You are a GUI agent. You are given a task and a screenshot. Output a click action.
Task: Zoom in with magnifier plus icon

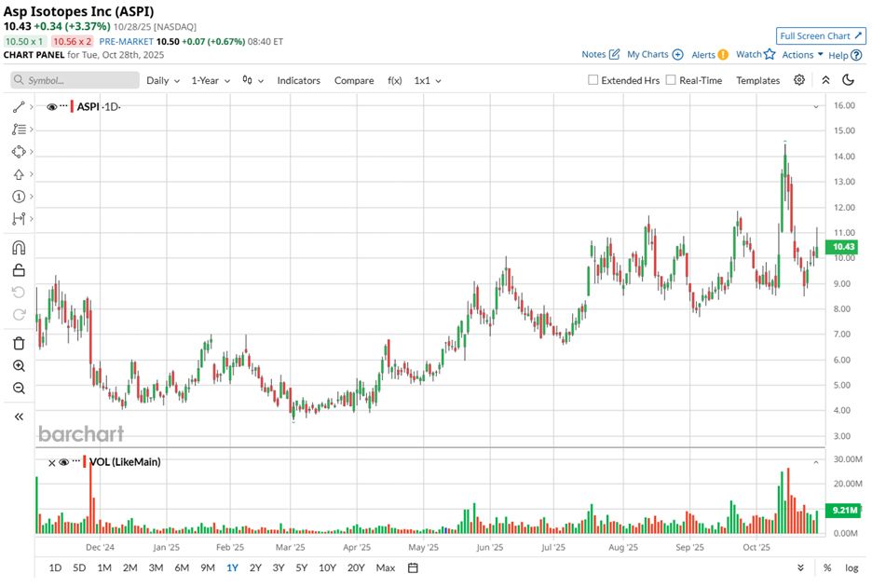(x=19, y=365)
